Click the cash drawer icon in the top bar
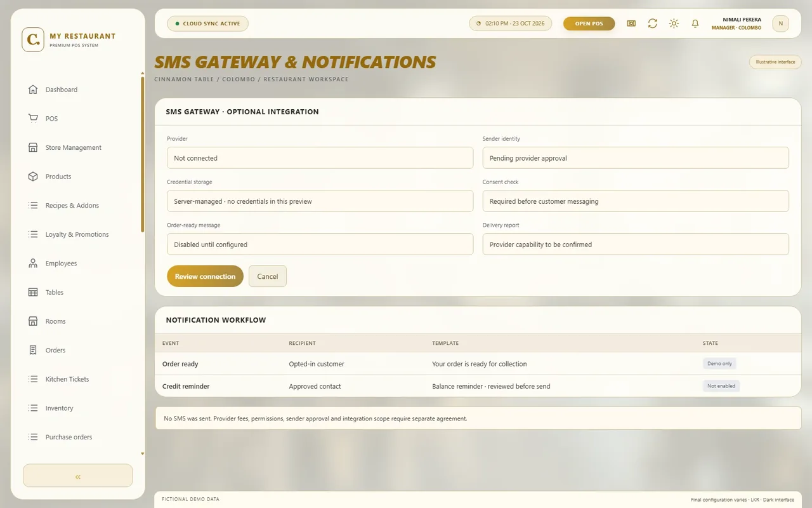 tap(631, 23)
